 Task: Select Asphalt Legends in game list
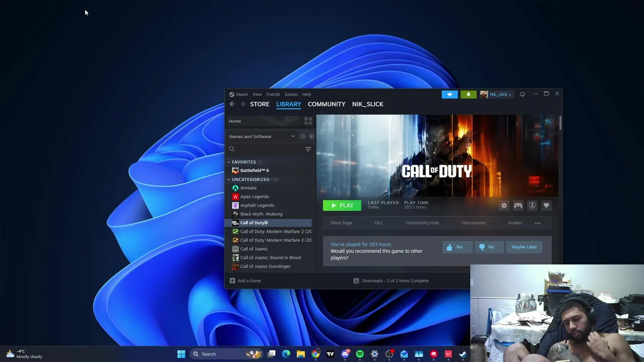257,205
